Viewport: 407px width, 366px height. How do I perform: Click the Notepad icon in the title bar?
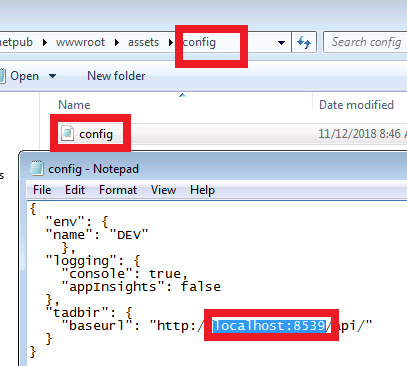pyautogui.click(x=36, y=168)
